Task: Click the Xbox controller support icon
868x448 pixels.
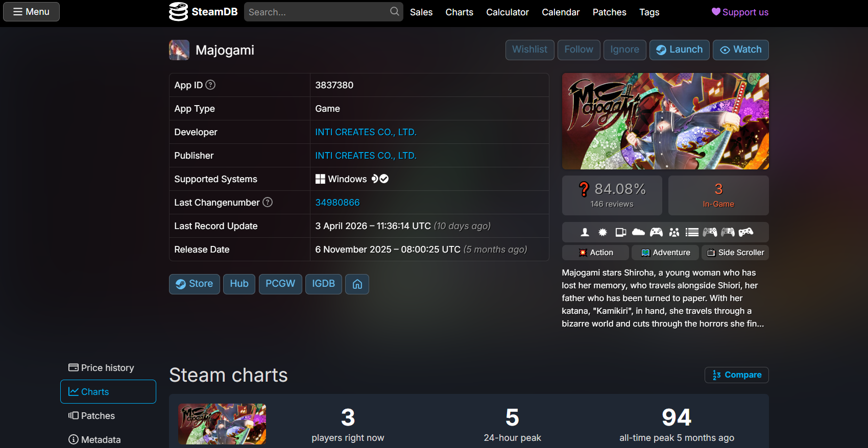Action: tap(657, 232)
